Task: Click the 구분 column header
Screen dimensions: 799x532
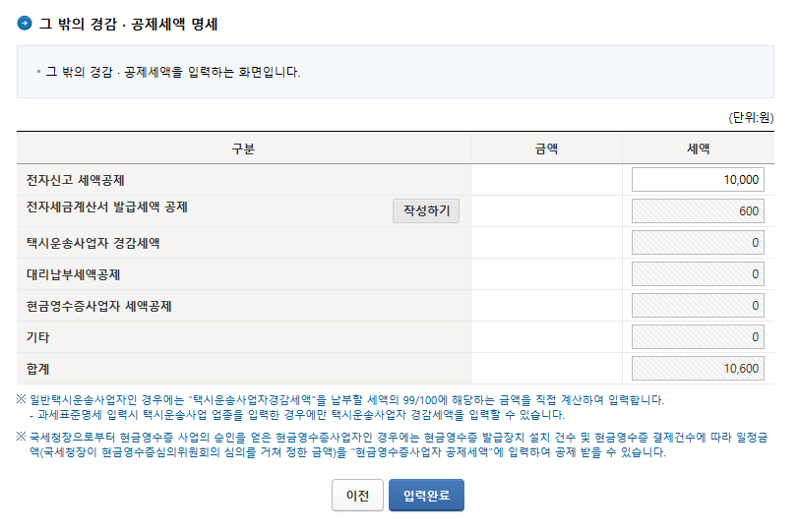Action: tap(244, 148)
